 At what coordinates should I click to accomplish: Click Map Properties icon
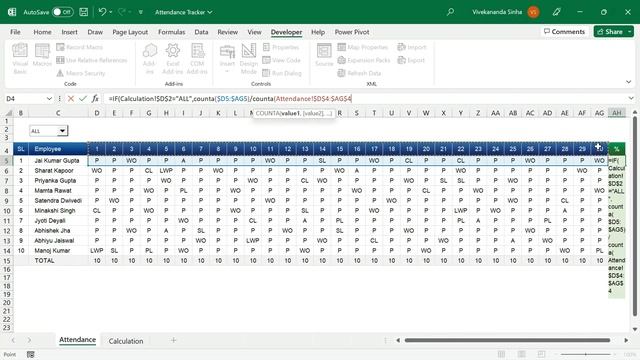[x=342, y=47]
